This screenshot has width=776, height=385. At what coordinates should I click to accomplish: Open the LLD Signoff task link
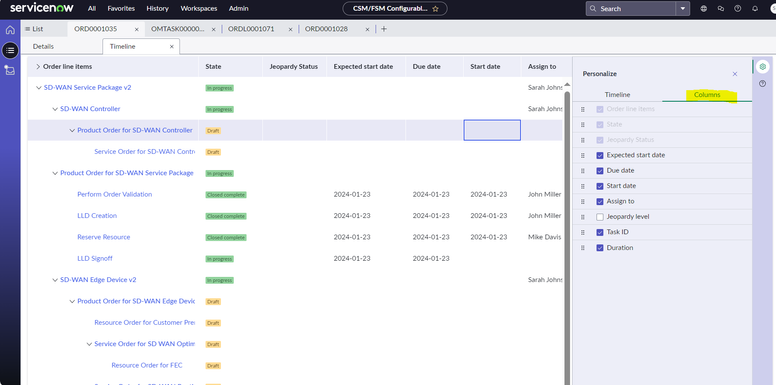(95, 258)
